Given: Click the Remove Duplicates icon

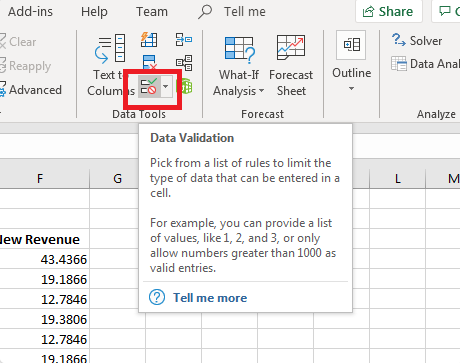Looking at the screenshot, I should [149, 63].
